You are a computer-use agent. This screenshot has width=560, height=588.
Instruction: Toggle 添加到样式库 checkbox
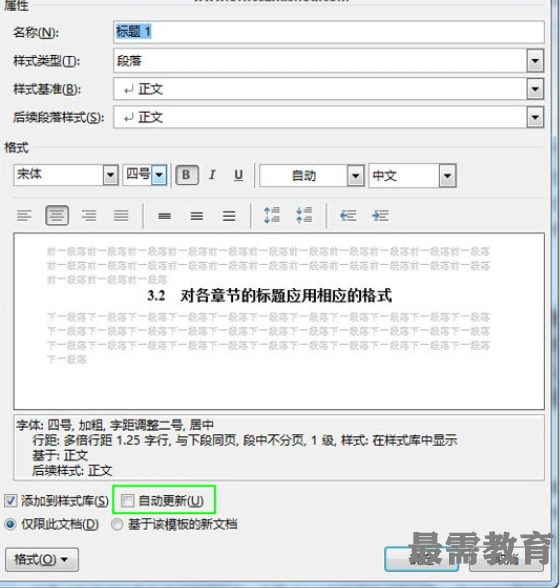click(11, 501)
